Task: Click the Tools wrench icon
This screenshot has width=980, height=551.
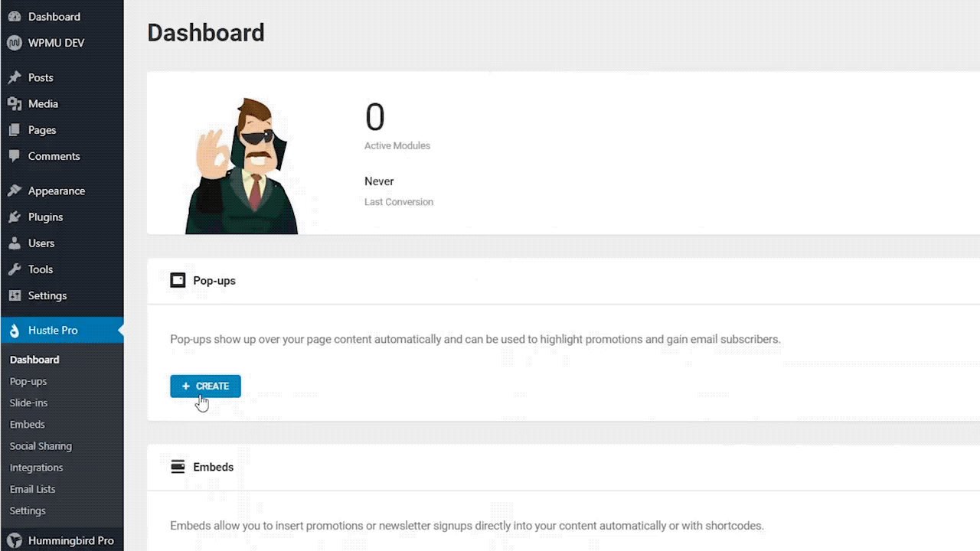Action: coord(14,269)
